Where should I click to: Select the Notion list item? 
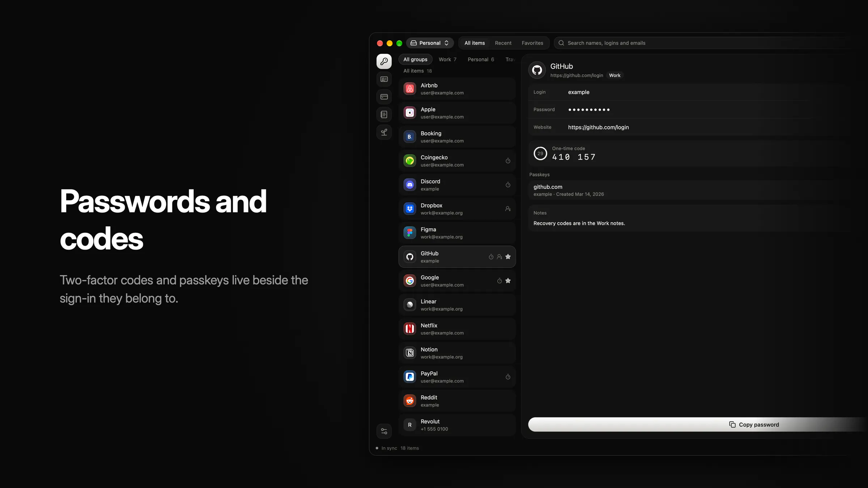pyautogui.click(x=457, y=353)
